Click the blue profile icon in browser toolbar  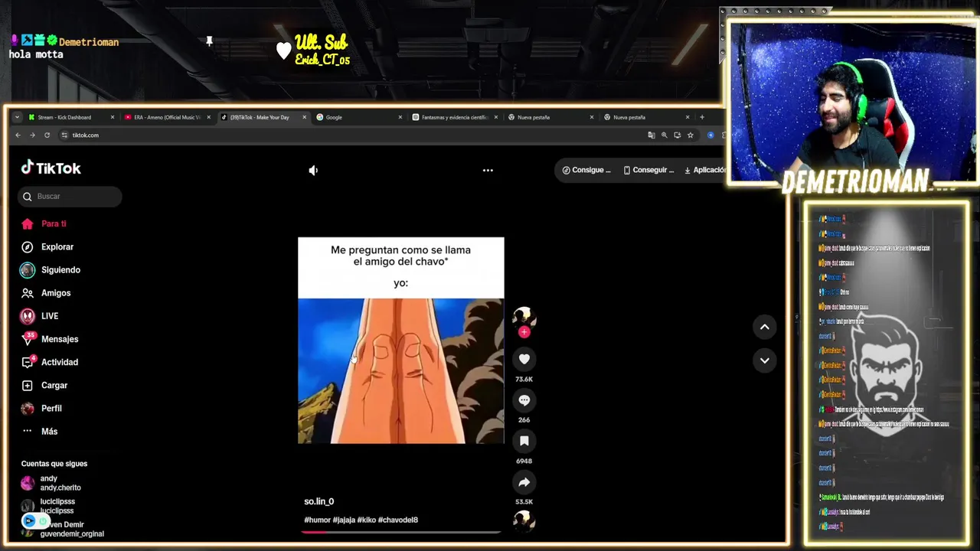coord(710,135)
